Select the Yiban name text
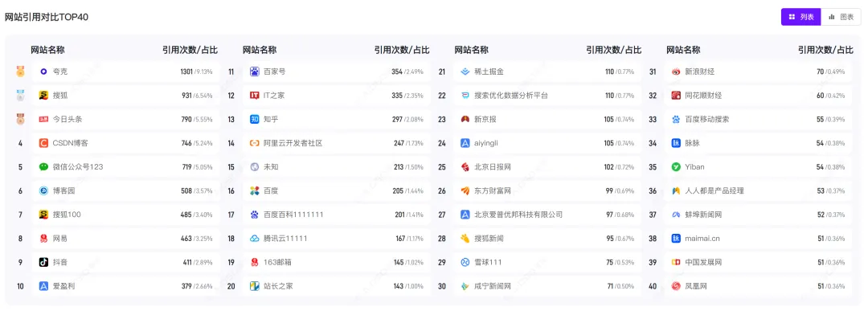The height and width of the screenshot is (311, 868). pos(694,166)
